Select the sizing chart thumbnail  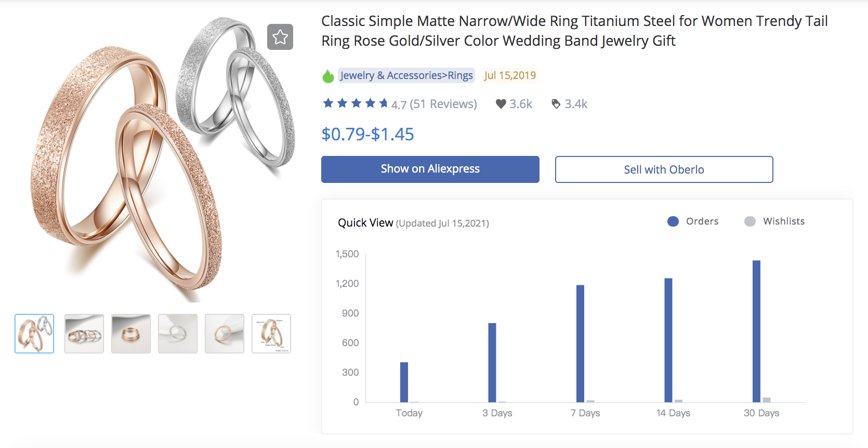[271, 333]
